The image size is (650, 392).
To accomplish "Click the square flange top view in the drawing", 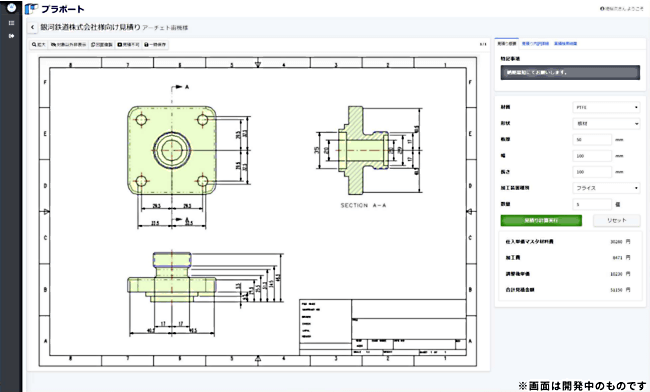I will (172, 150).
